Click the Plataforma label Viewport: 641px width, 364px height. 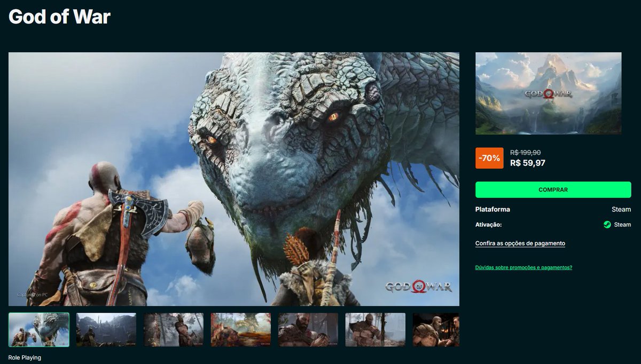click(493, 209)
